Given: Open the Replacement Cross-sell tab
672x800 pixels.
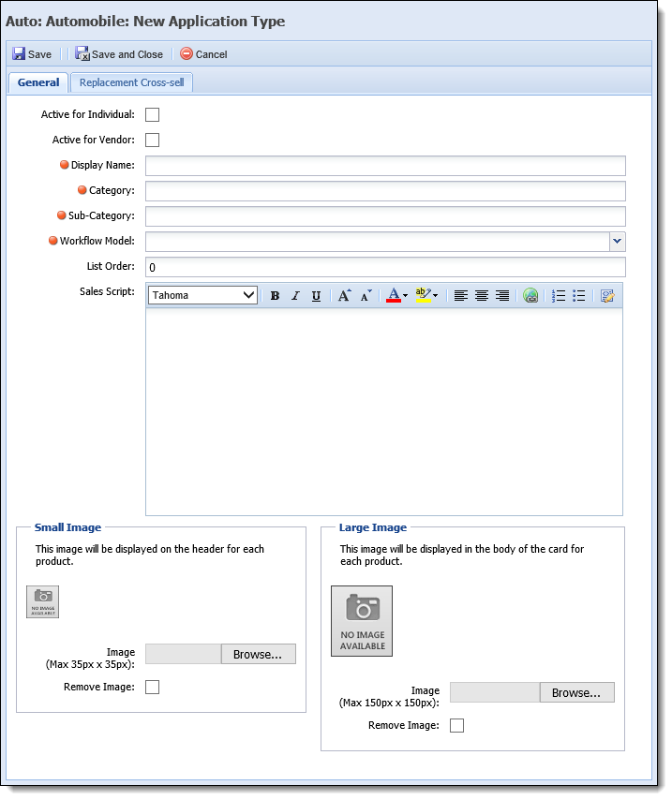Looking at the screenshot, I should click(x=132, y=82).
